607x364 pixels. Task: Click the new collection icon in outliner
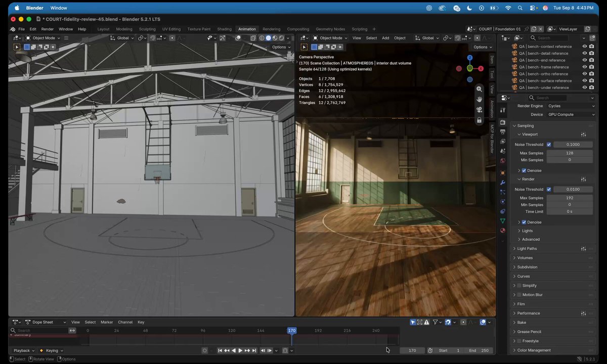[592, 38]
